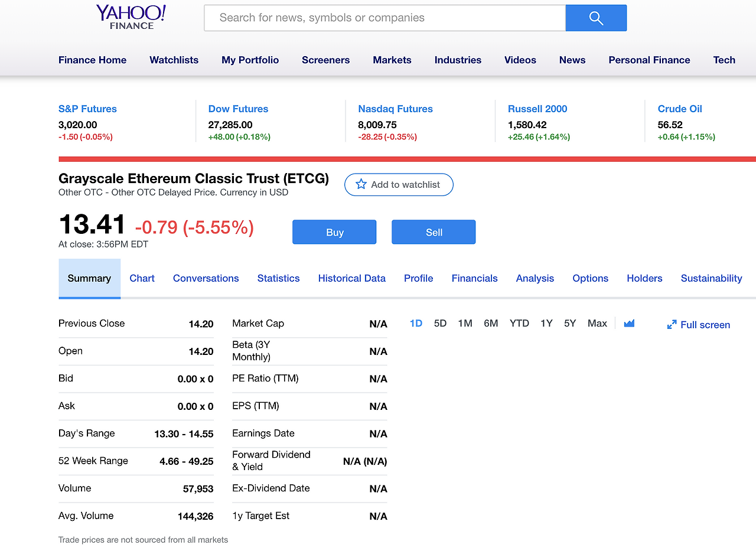Click the current price 13.41
Image resolution: width=756 pixels, height=551 pixels.
coord(92,224)
